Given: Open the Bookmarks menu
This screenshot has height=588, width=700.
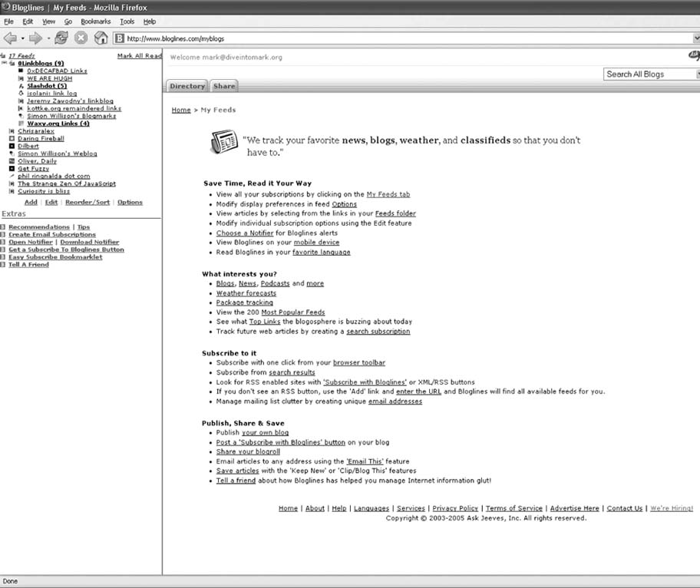Looking at the screenshot, I should [95, 21].
